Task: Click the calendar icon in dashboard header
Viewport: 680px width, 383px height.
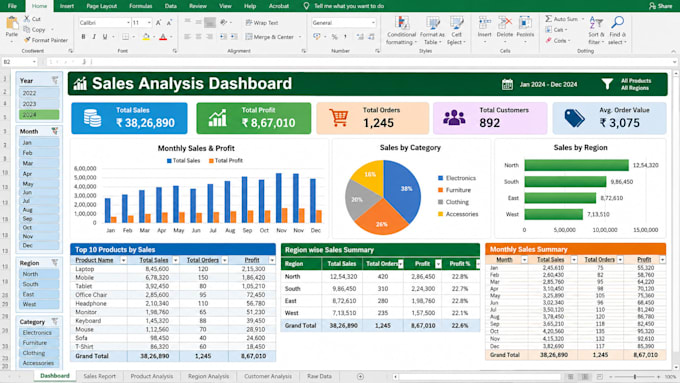Action: pyautogui.click(x=507, y=84)
